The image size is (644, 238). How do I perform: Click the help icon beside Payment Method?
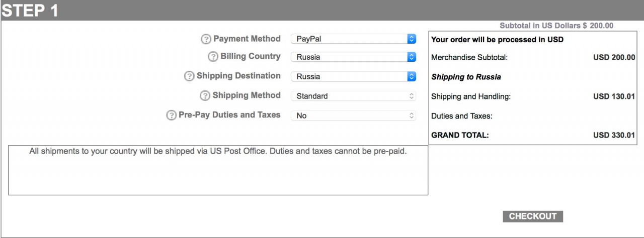pyautogui.click(x=206, y=39)
